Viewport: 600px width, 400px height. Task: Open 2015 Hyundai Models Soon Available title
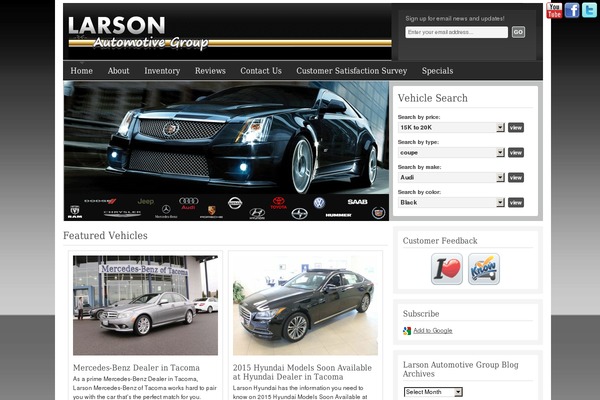(x=302, y=372)
